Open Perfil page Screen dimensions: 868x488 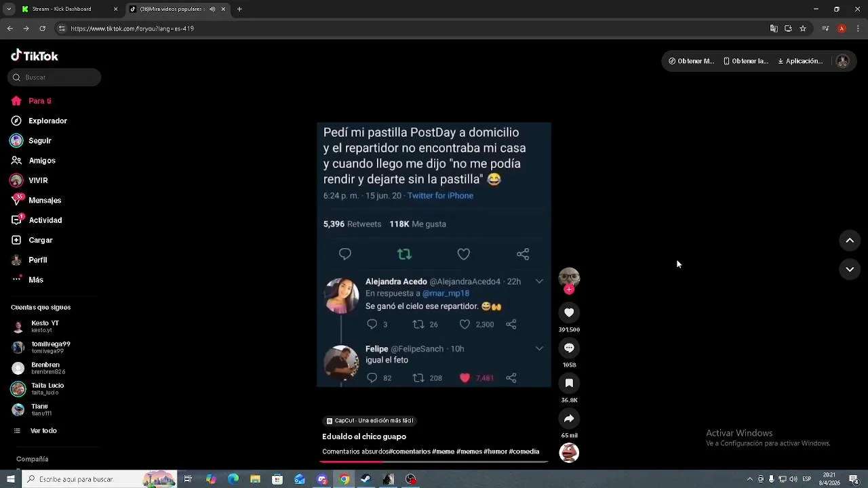[x=29, y=260]
